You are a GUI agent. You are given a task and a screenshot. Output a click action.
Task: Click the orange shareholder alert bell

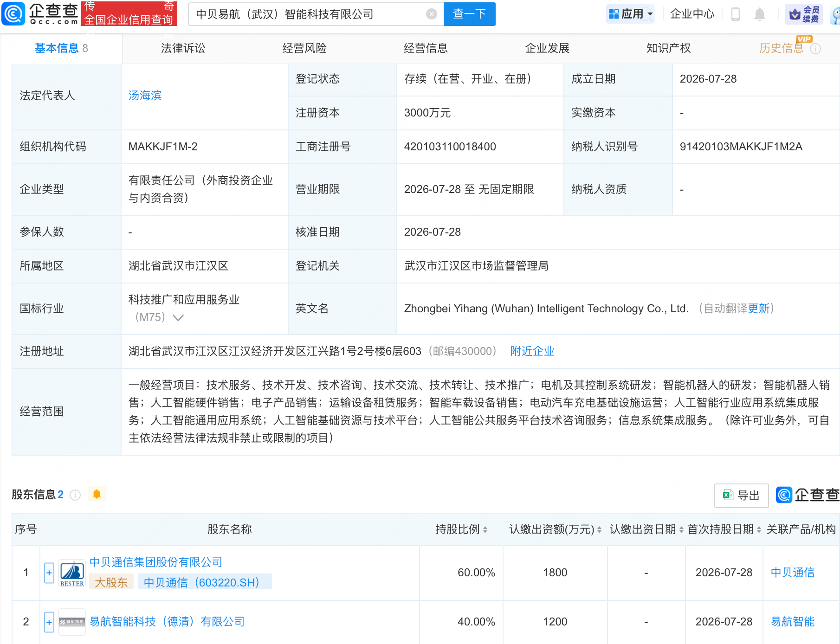tap(97, 494)
